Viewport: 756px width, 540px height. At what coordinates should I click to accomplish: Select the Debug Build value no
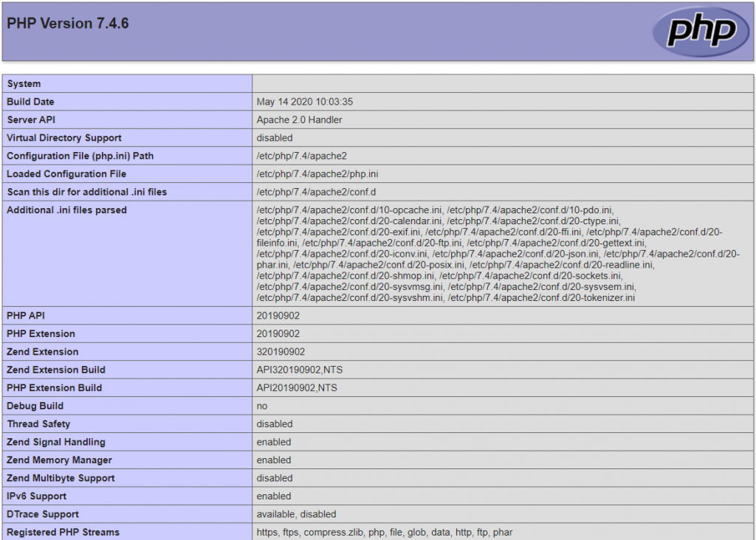point(262,406)
